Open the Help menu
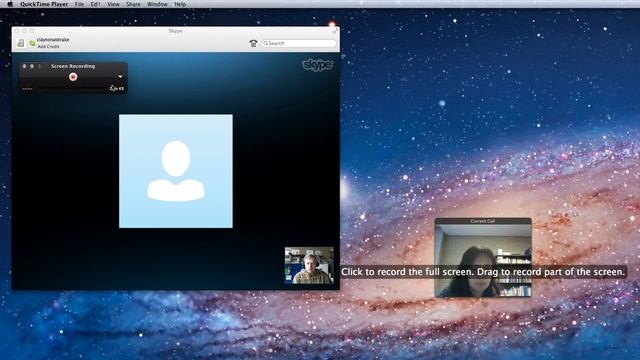The image size is (640, 360). (180, 4)
